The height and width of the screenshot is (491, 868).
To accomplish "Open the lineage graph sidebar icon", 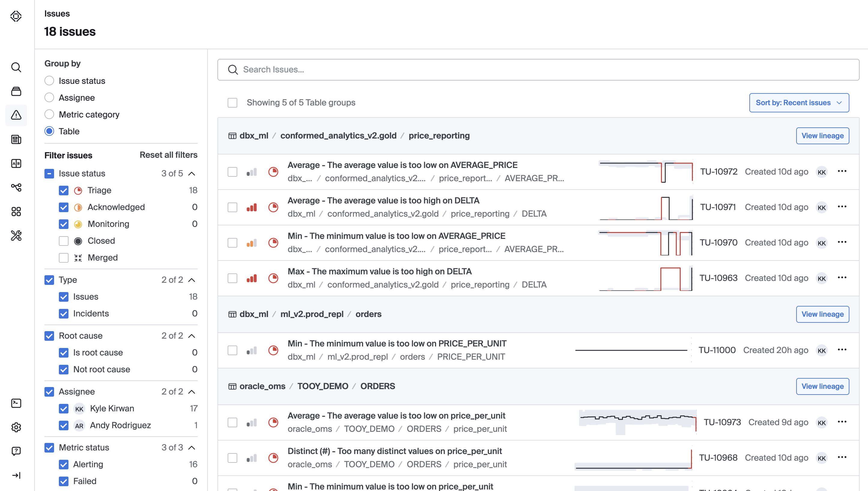I will tap(16, 188).
